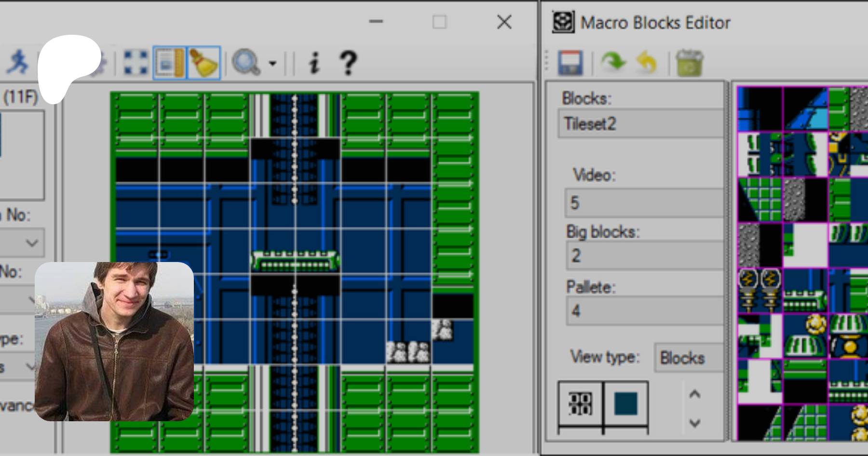Select the lightning bolt lamps block tile

tap(759, 290)
